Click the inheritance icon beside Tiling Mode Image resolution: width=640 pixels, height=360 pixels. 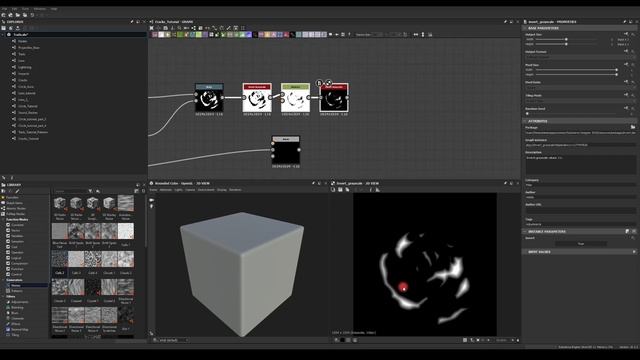tap(626, 95)
